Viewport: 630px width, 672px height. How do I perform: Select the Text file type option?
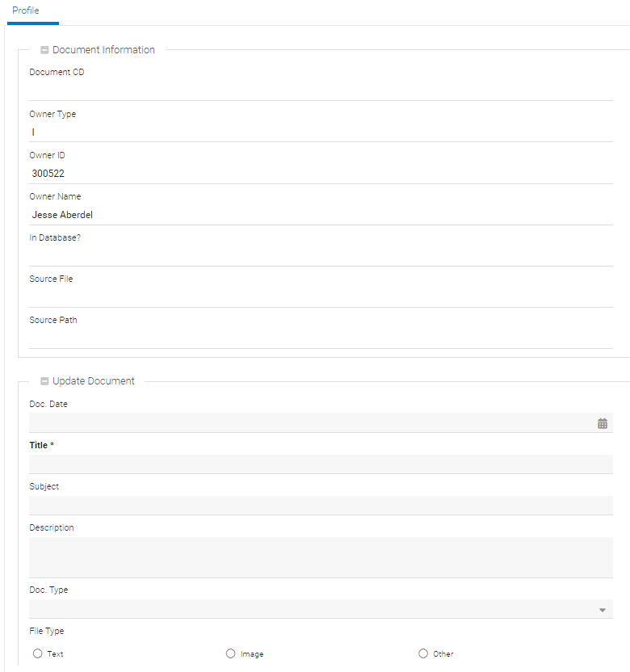[38, 653]
